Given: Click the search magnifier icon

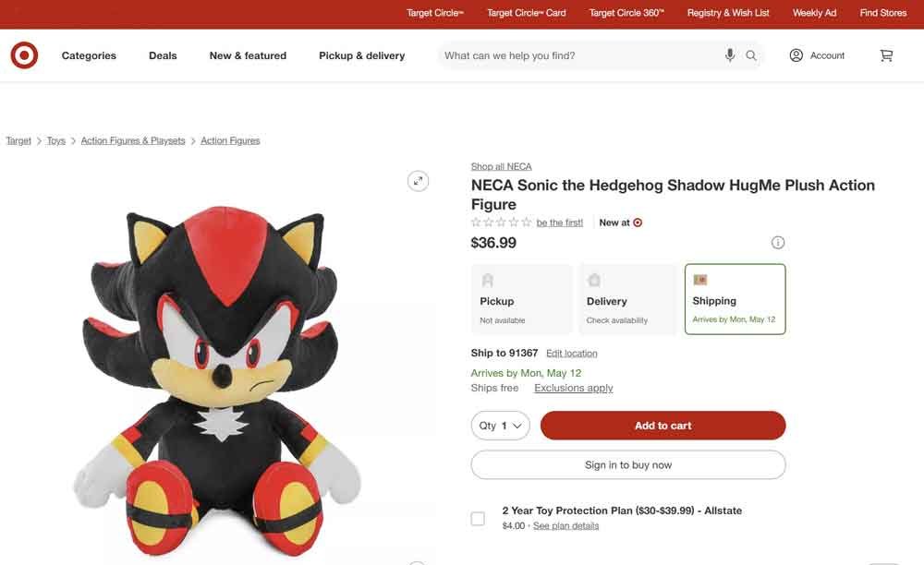Looking at the screenshot, I should (751, 55).
